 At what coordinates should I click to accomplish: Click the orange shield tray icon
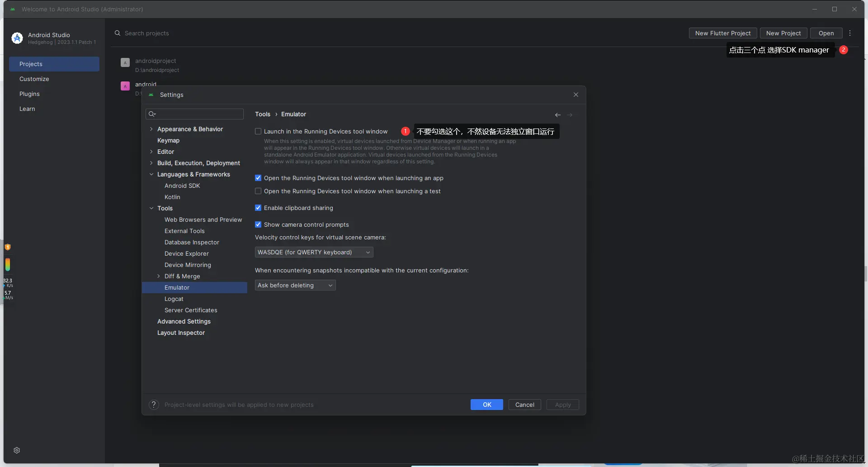(8, 247)
